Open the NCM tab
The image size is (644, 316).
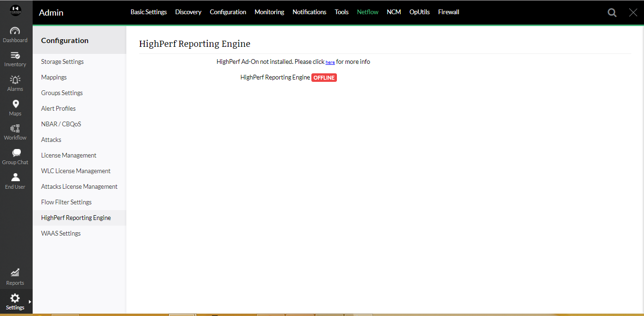tap(394, 12)
